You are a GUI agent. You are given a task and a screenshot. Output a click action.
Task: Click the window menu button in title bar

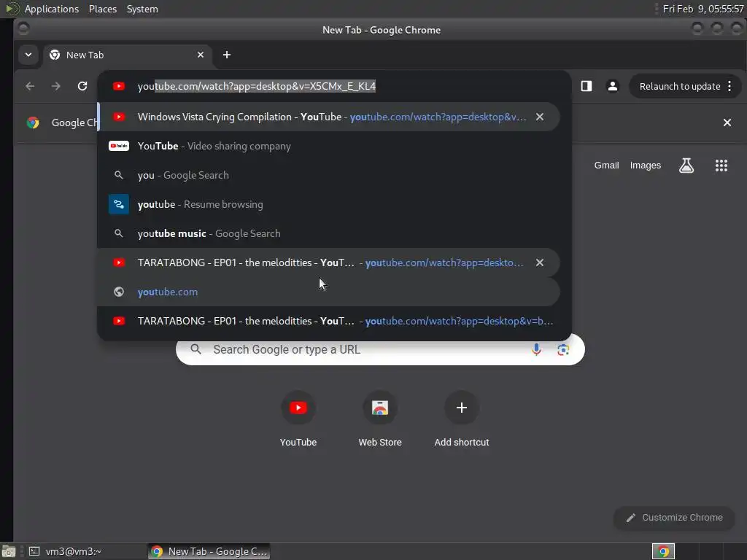23,29
